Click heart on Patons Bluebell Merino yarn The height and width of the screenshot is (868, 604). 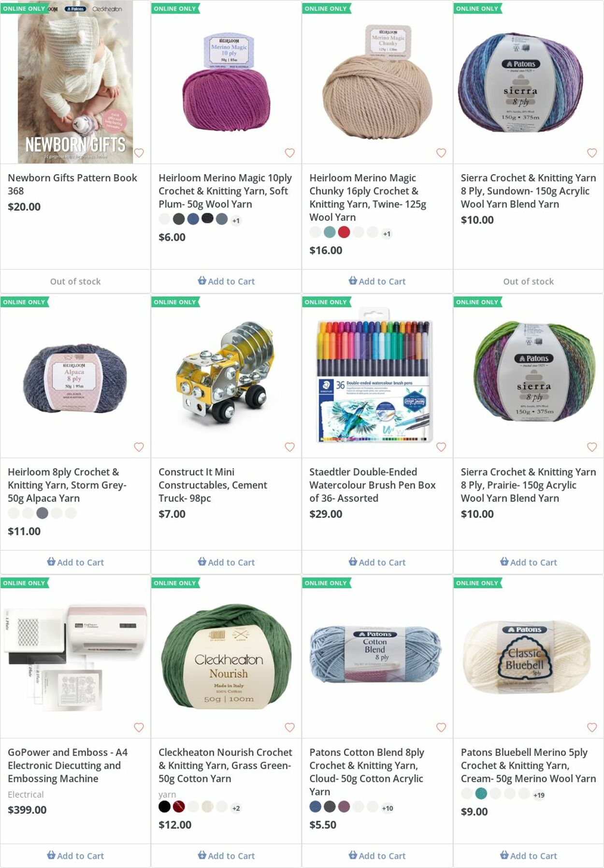pyautogui.click(x=592, y=727)
